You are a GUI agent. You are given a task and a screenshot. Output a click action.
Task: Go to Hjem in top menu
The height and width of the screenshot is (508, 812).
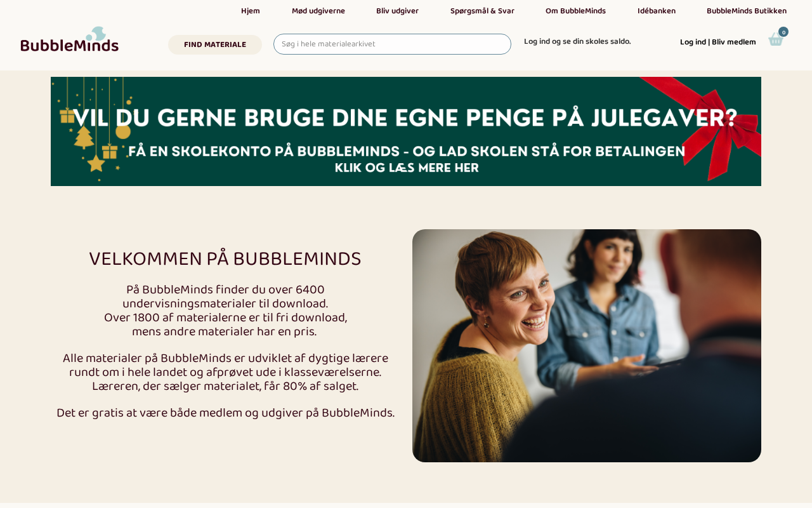point(251,11)
